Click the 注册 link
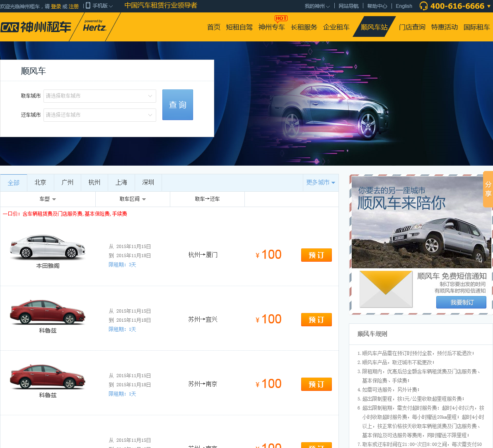 (74, 6)
